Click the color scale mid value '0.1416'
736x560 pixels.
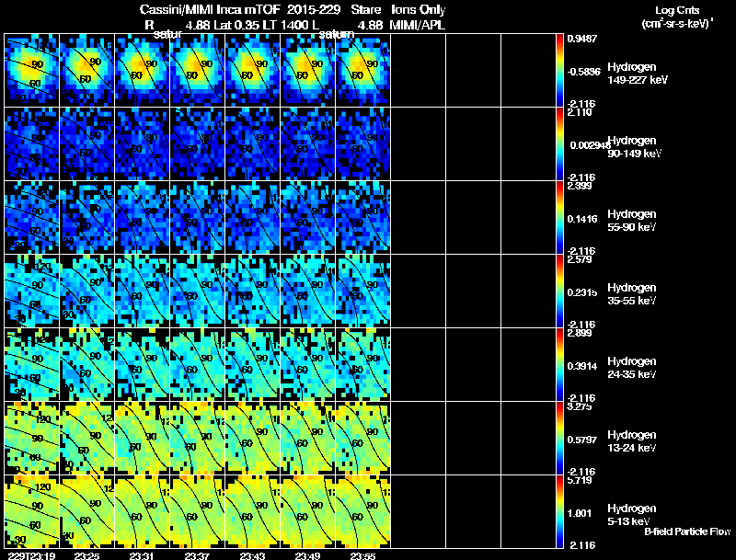click(x=582, y=219)
